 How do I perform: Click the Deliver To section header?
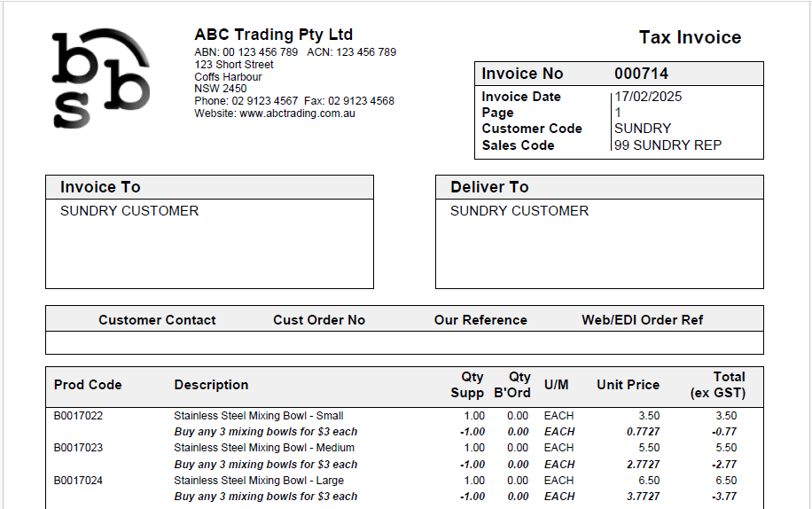point(489,187)
